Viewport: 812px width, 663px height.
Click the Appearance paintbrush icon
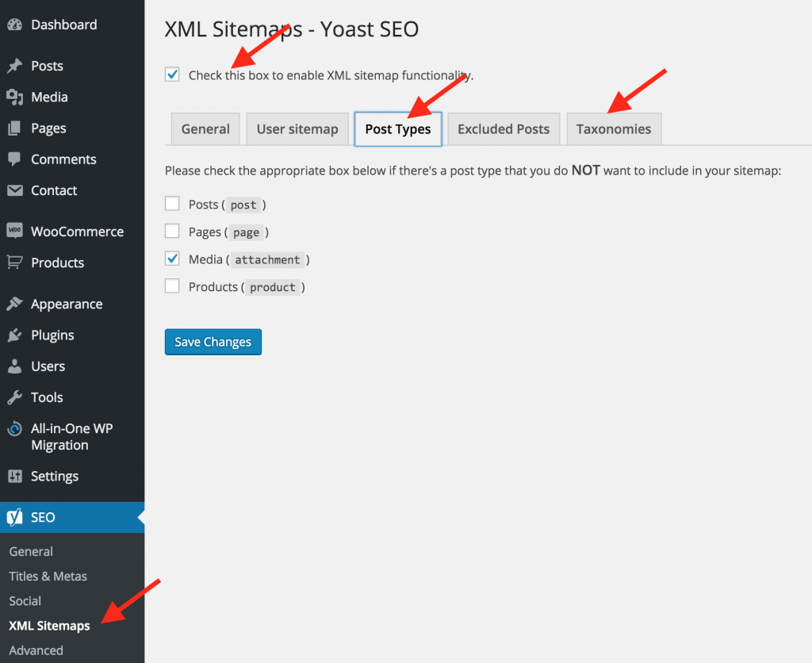[14, 305]
